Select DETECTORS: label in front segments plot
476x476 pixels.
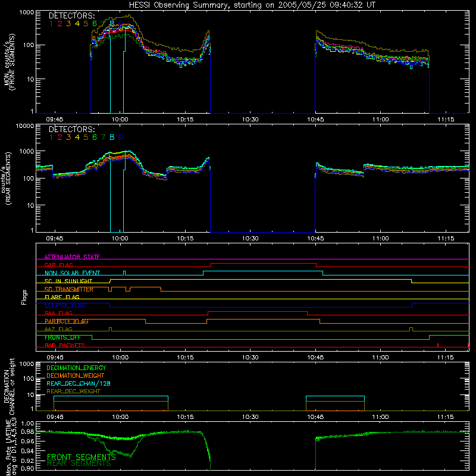72,15
